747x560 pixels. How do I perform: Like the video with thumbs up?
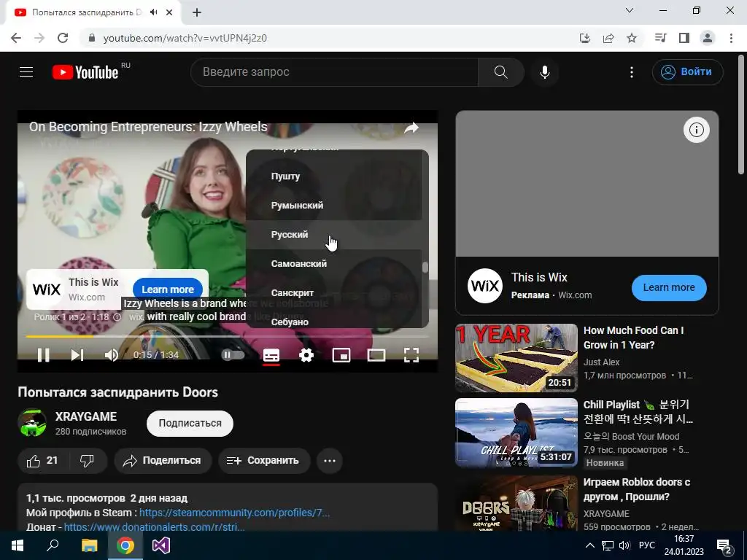(x=42, y=461)
